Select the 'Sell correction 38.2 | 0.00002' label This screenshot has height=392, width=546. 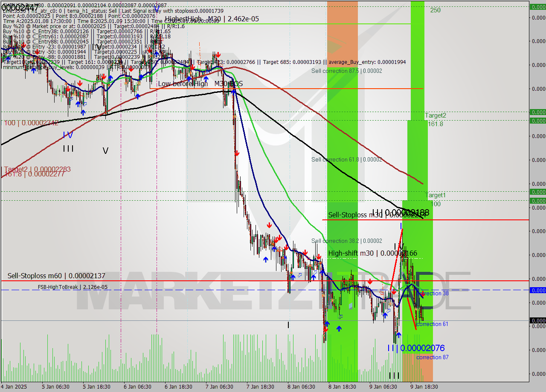coord(346,241)
